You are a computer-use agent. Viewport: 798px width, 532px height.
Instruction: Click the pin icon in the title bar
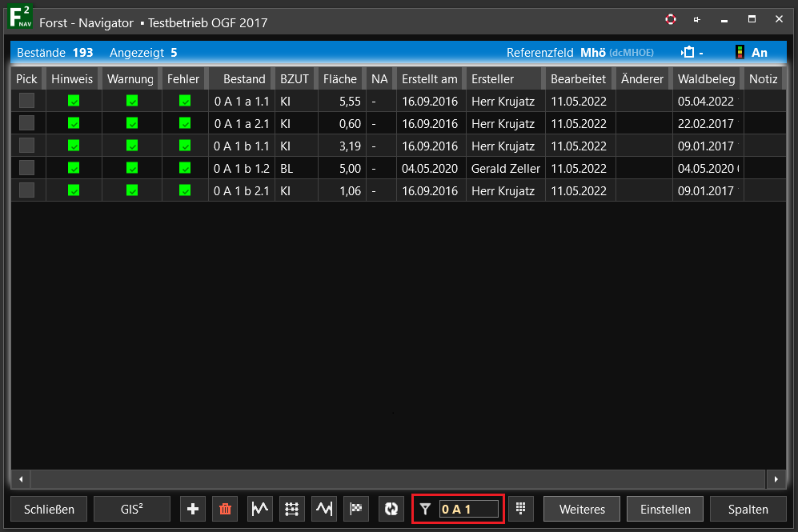tap(697, 20)
